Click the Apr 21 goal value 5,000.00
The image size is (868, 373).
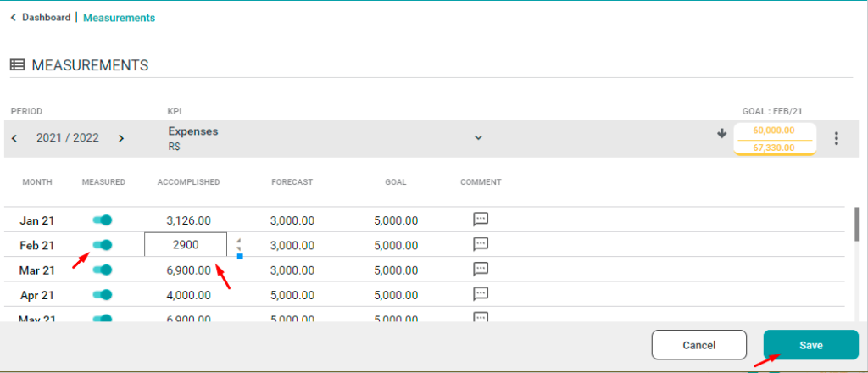(396, 296)
